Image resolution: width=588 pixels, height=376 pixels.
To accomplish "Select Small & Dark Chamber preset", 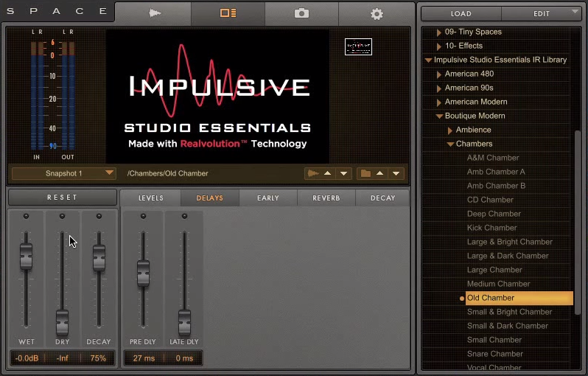I will click(508, 326).
